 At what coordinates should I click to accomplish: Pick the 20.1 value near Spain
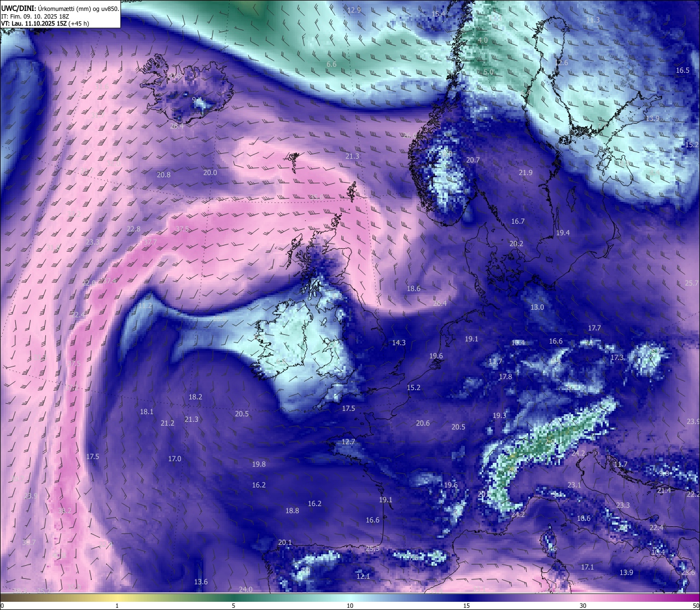point(285,543)
